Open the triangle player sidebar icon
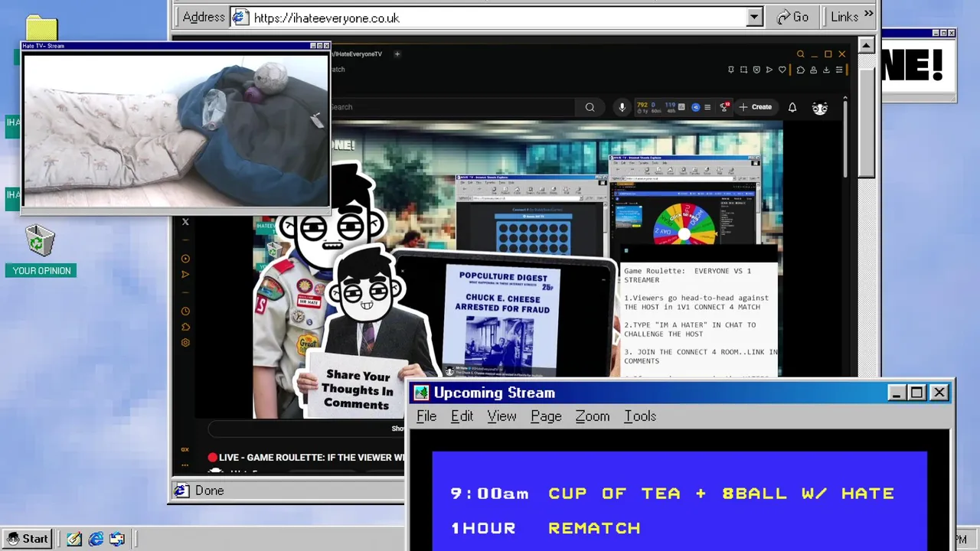The image size is (980, 551). tap(185, 274)
